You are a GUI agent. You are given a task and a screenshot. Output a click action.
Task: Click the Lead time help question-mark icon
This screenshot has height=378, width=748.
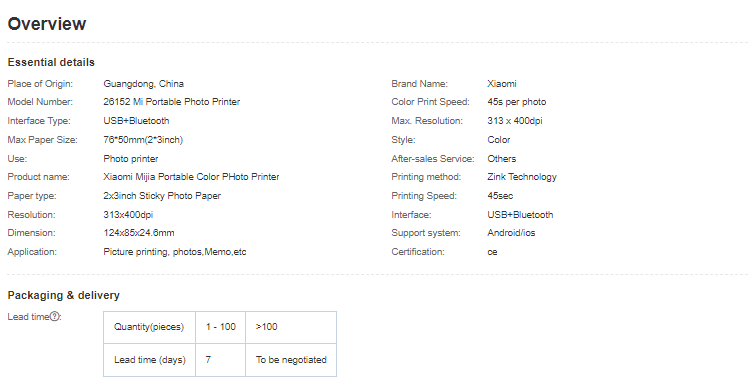click(55, 316)
